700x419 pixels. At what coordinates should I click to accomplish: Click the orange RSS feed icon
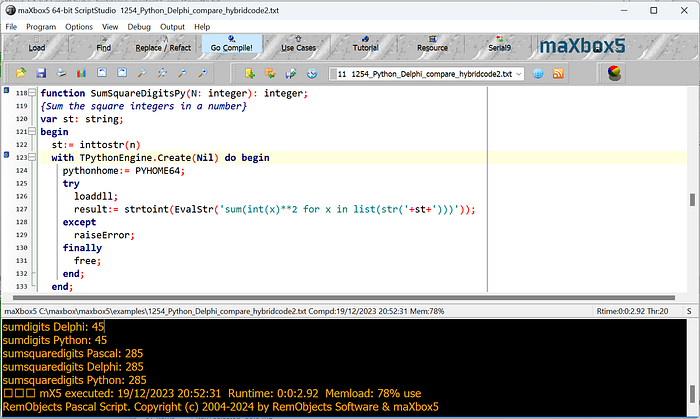[558, 74]
